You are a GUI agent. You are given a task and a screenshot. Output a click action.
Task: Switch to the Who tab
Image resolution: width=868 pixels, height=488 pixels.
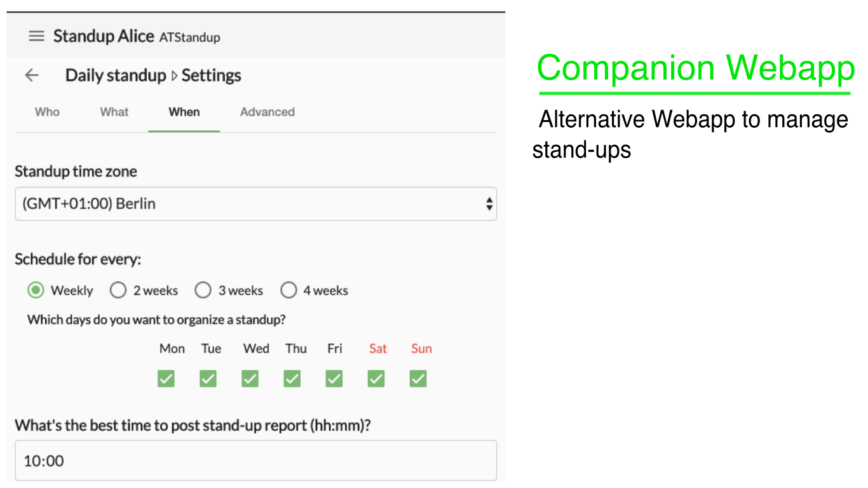(47, 112)
